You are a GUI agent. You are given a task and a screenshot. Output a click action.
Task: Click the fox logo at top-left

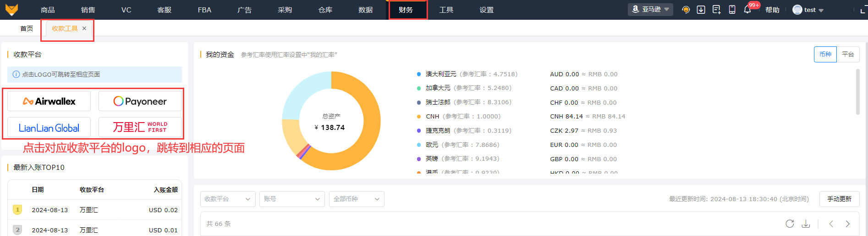pyautogui.click(x=11, y=9)
